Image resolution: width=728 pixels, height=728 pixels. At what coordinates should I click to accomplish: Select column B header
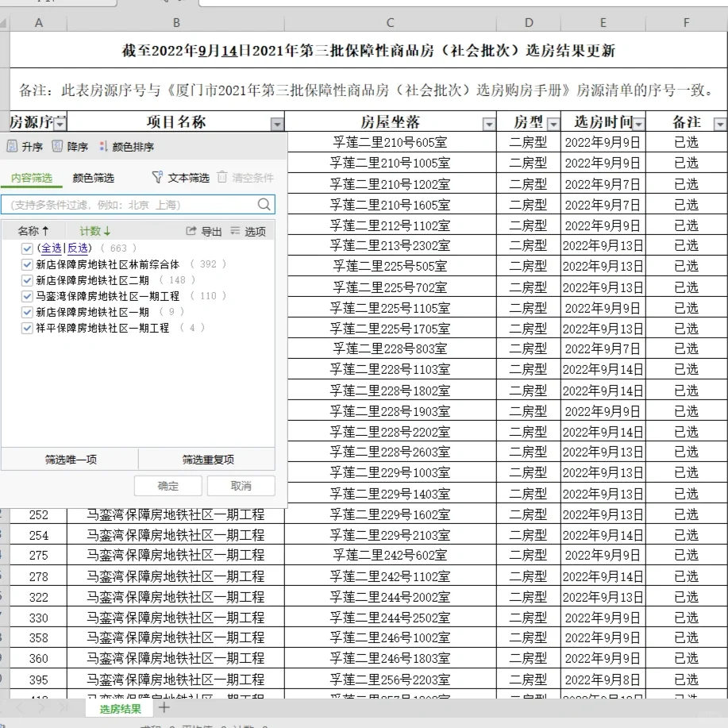click(x=176, y=23)
